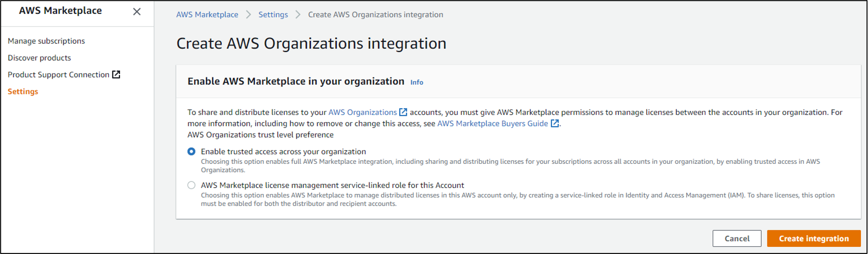Select Enable trusted access across your organization
868x254 pixels.
pyautogui.click(x=191, y=151)
